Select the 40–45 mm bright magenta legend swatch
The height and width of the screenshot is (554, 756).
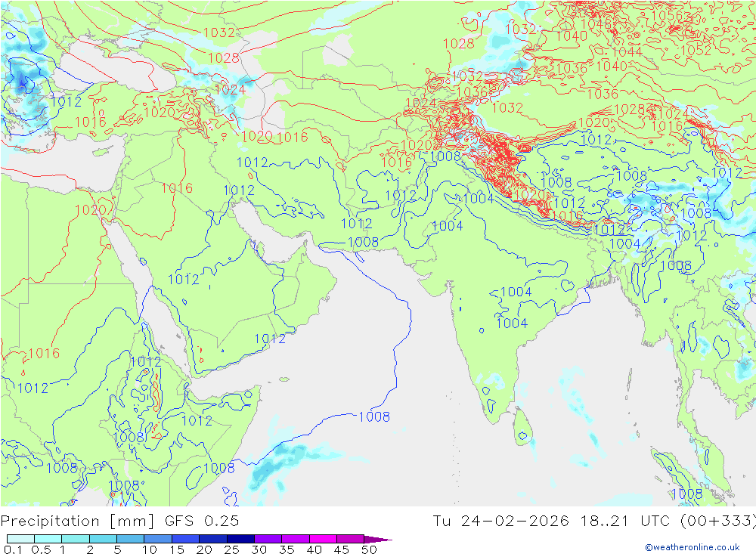[x=323, y=539]
